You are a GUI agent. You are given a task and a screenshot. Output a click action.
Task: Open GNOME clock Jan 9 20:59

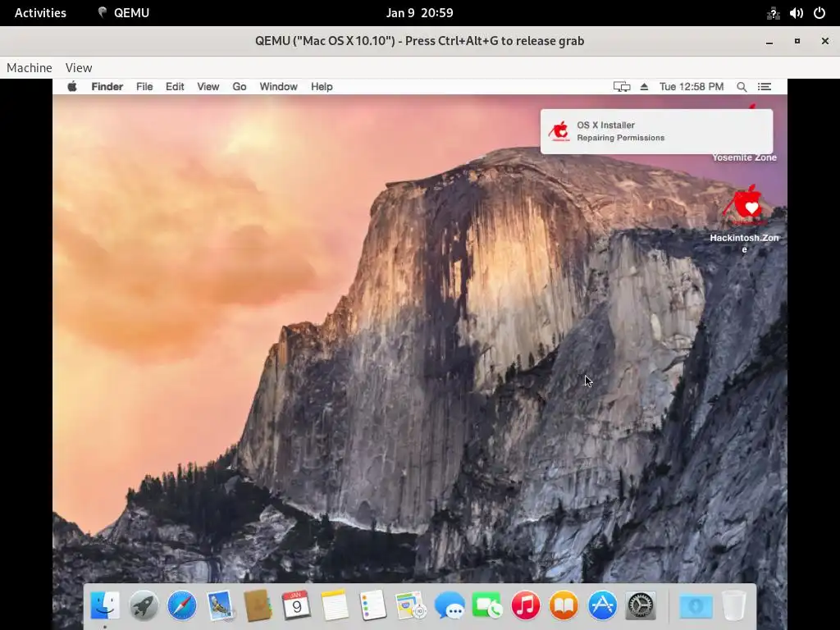tap(419, 13)
